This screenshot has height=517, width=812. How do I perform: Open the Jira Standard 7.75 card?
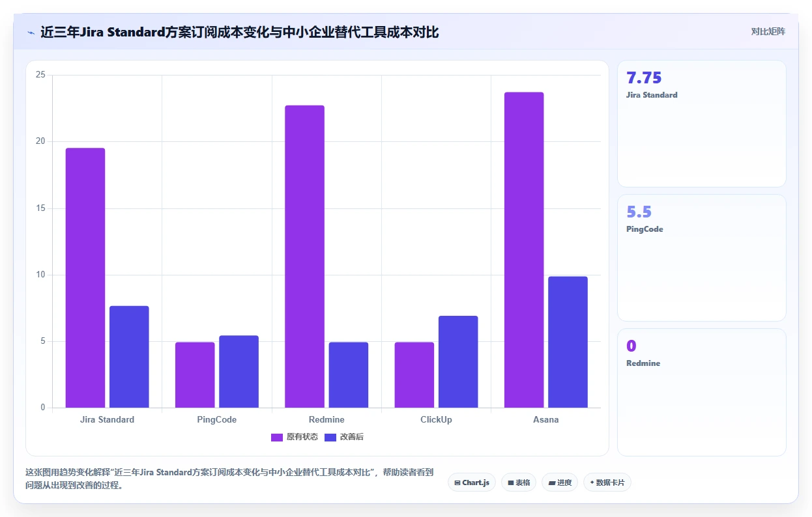click(x=702, y=124)
